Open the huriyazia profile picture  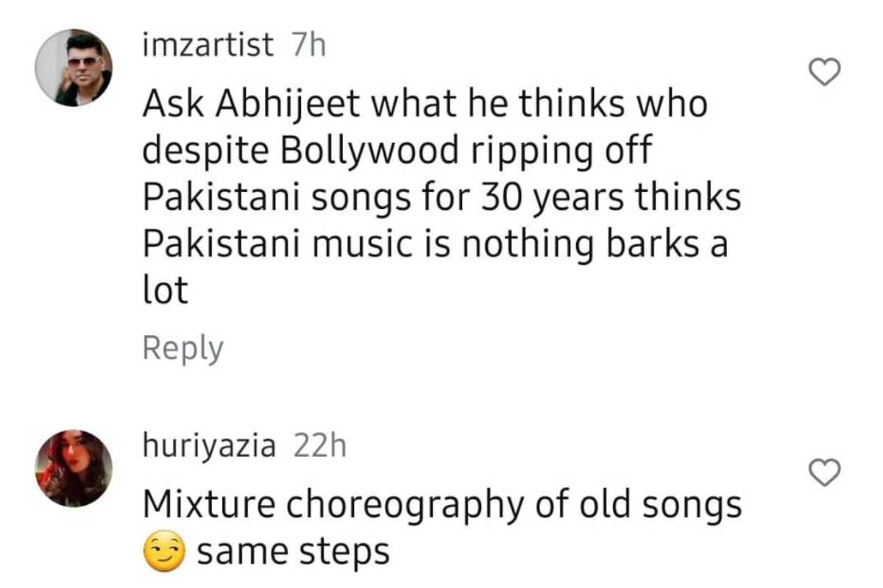coord(74,468)
